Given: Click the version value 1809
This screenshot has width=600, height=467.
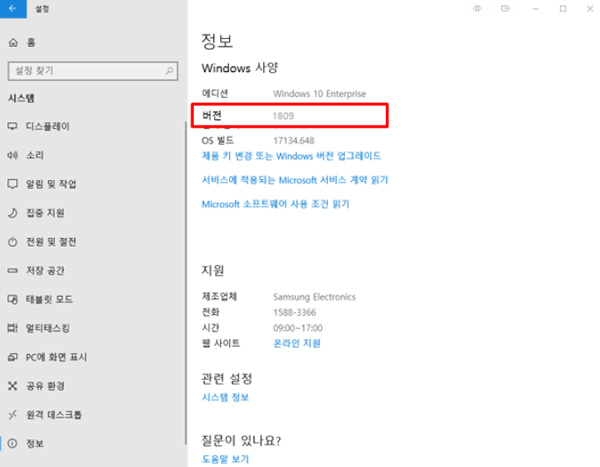Looking at the screenshot, I should tap(283, 116).
